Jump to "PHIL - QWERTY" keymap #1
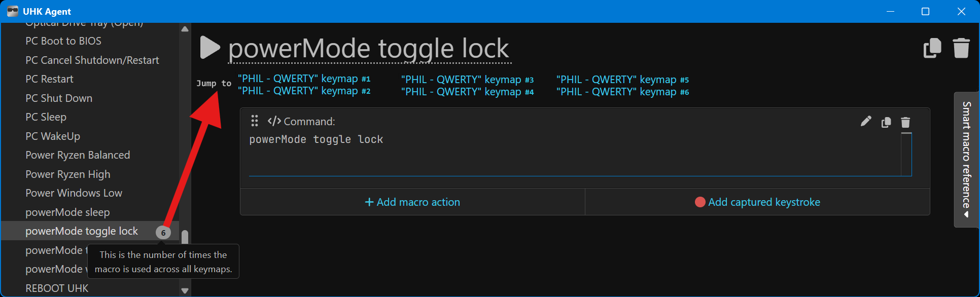 point(304,79)
